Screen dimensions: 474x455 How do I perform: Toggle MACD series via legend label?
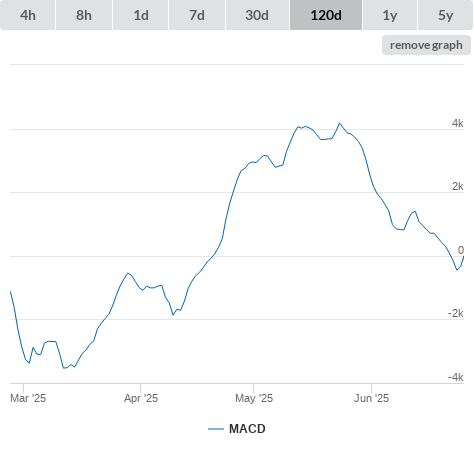point(247,429)
